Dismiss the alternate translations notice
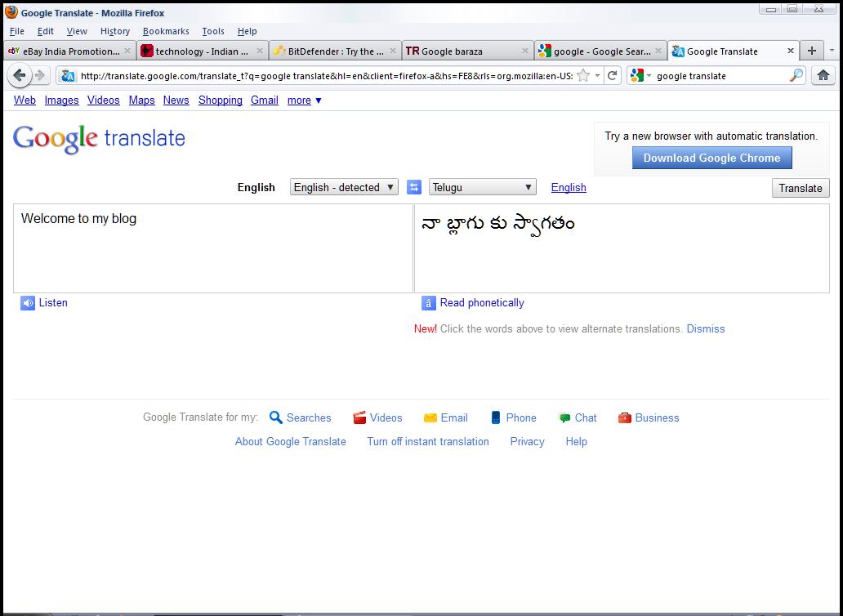 click(x=706, y=329)
